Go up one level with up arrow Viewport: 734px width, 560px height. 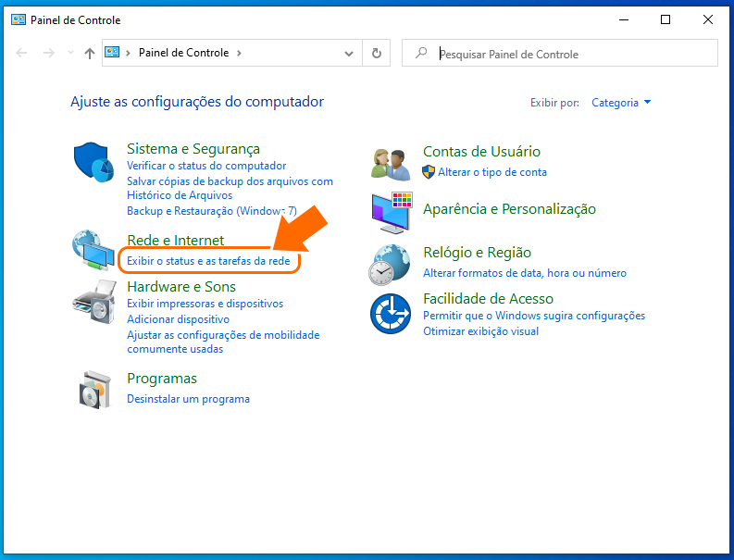click(90, 54)
